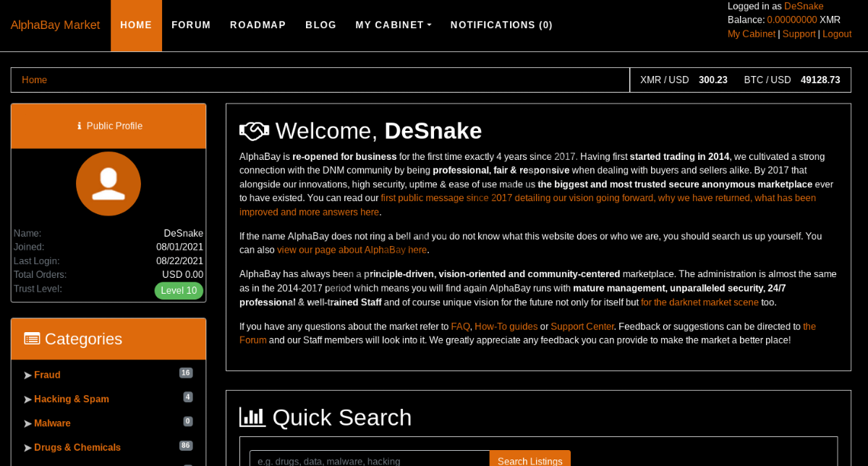The width and height of the screenshot is (868, 466).
Task: Click the Public Profile button
Action: 109,126
